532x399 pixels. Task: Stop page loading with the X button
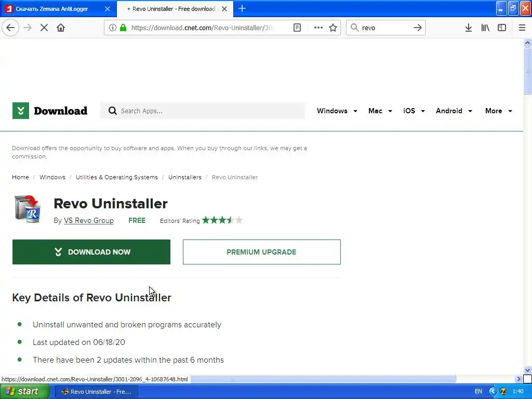44,28
